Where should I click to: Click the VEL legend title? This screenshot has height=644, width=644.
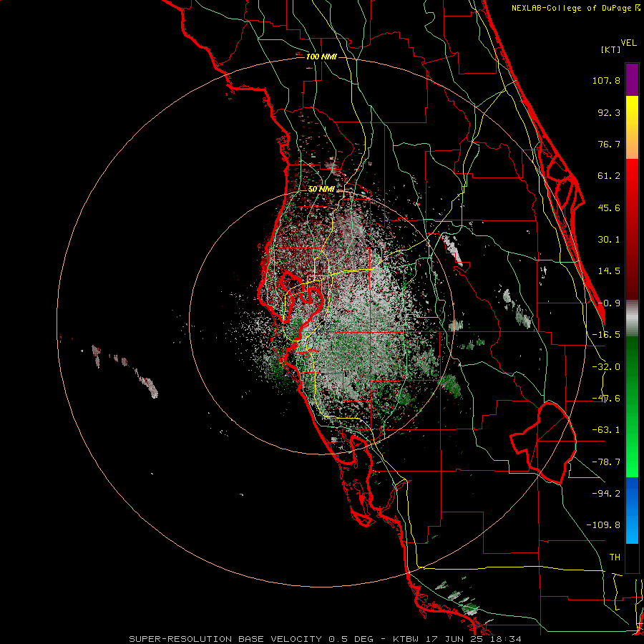(x=628, y=43)
